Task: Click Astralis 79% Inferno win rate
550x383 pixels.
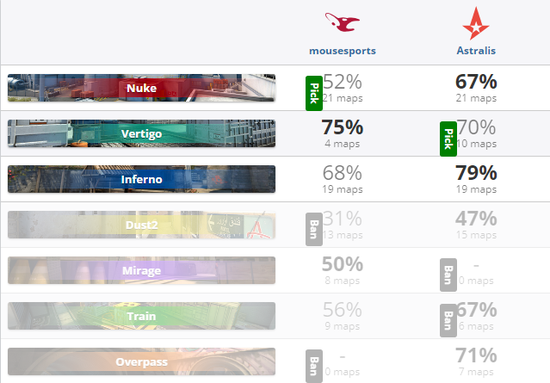Action: 476,173
